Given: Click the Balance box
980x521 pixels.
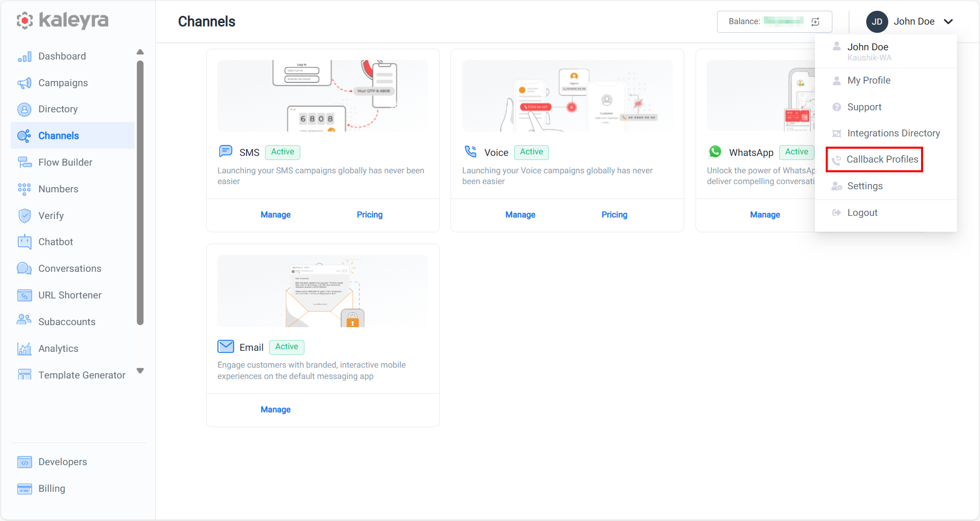Looking at the screenshot, I should click(774, 22).
